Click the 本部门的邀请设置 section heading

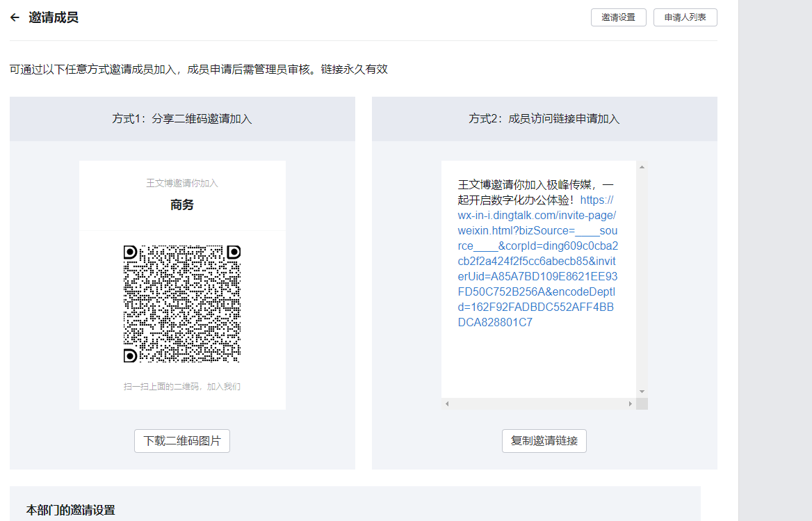click(71, 510)
